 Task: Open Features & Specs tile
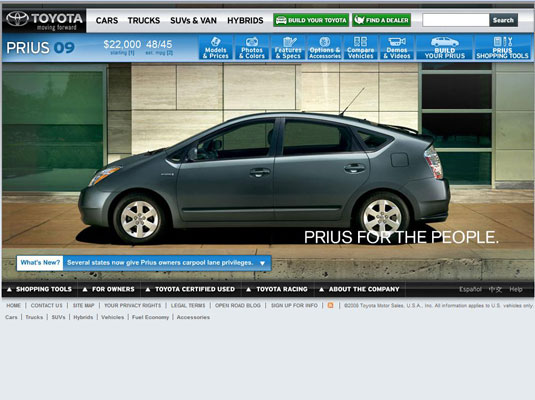pyautogui.click(x=288, y=47)
